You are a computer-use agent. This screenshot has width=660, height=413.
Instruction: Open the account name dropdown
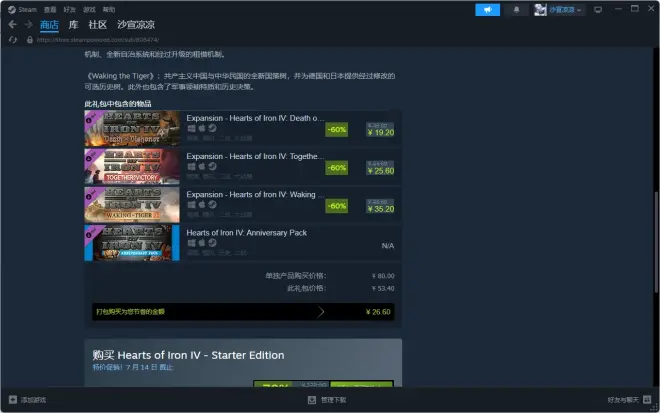click(x=567, y=9)
